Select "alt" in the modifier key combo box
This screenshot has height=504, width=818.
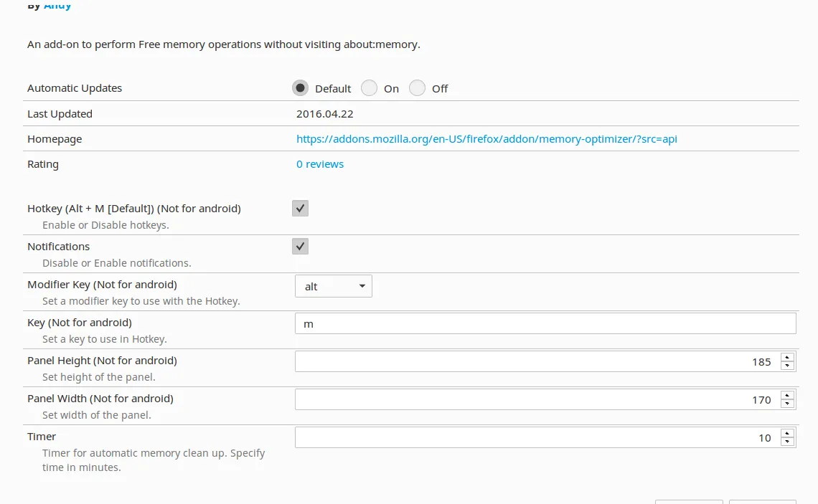(x=334, y=285)
